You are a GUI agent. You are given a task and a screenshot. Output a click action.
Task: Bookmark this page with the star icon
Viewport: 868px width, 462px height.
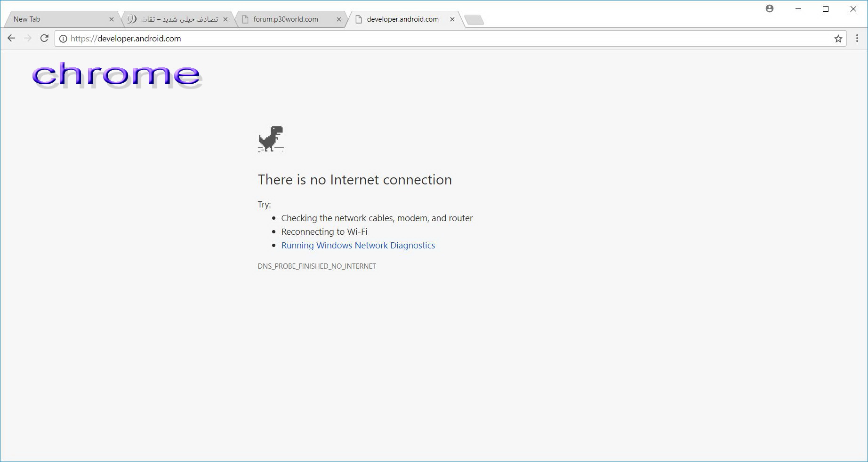pos(838,39)
